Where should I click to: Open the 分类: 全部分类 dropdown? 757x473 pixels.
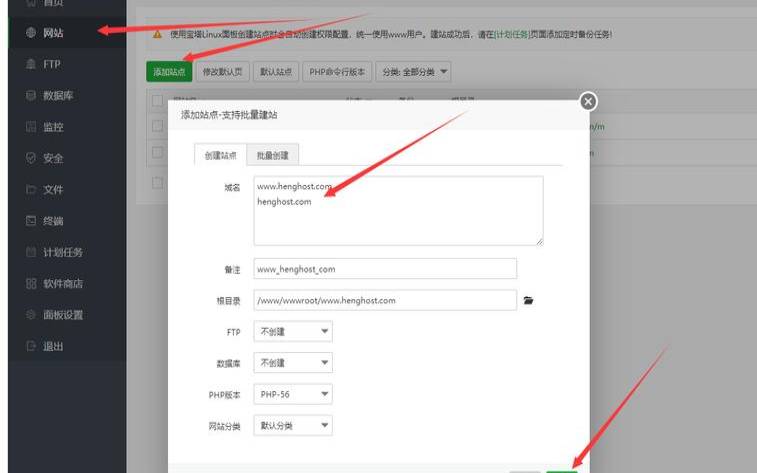pos(413,72)
